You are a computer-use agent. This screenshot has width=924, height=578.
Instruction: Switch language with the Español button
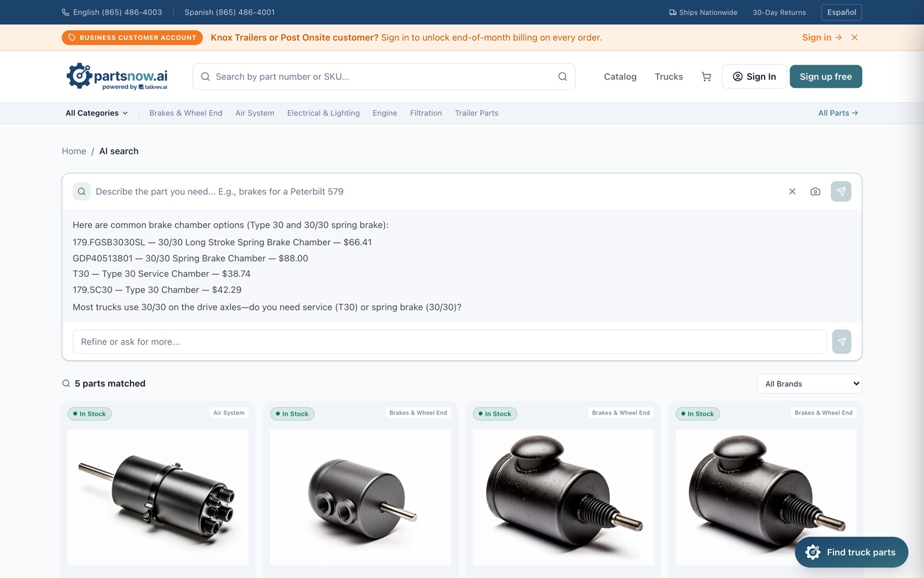pos(841,12)
